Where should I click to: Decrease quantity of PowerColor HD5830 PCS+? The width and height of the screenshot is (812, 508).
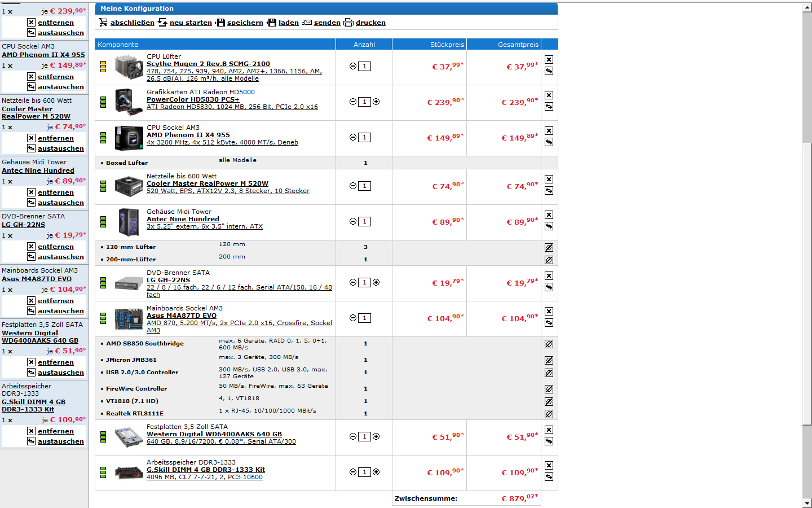353,102
